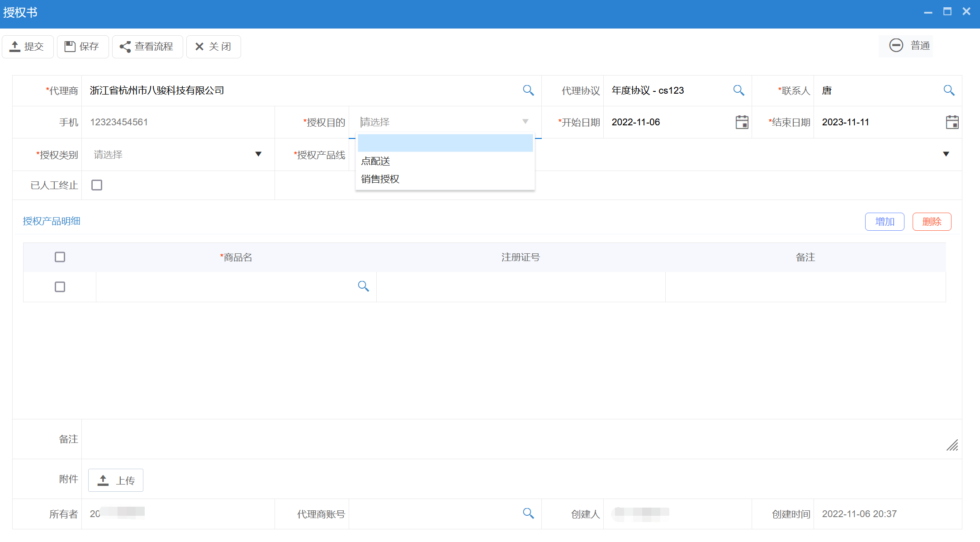
Task: Click 删除 to delete selected rows
Action: (932, 221)
